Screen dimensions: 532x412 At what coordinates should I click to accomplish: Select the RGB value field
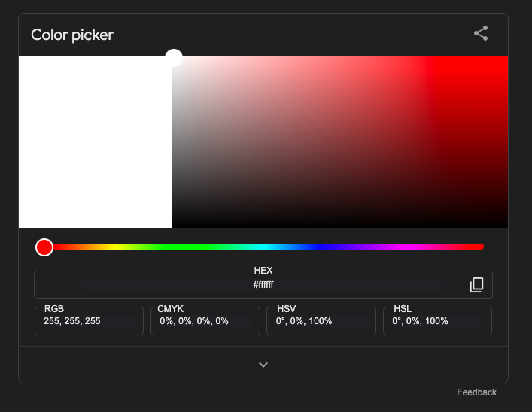(x=89, y=321)
